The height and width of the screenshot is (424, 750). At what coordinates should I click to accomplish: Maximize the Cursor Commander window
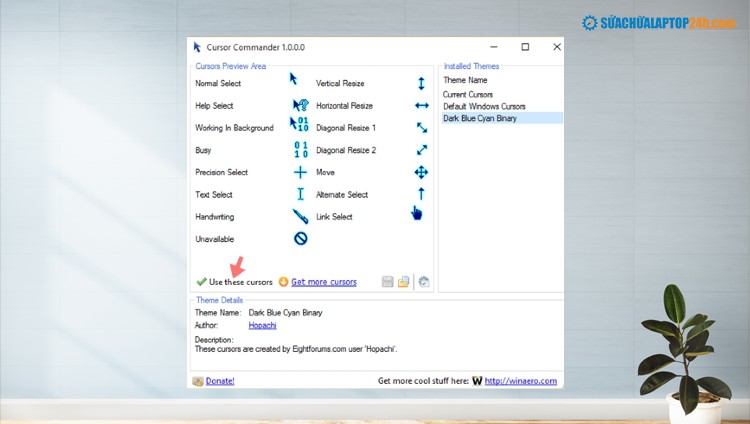[x=525, y=47]
